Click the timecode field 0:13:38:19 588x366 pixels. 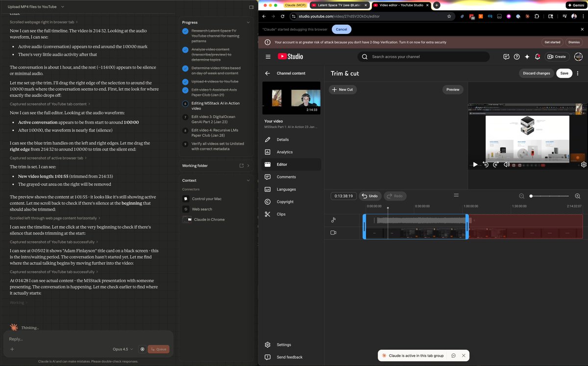click(x=343, y=196)
